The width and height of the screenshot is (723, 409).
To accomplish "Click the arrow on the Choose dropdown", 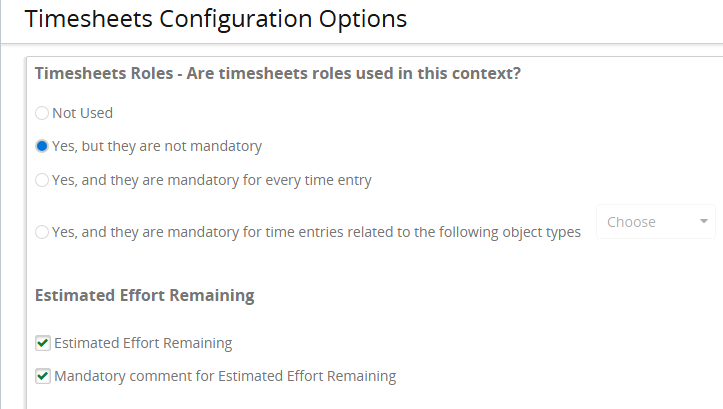I will click(x=704, y=222).
